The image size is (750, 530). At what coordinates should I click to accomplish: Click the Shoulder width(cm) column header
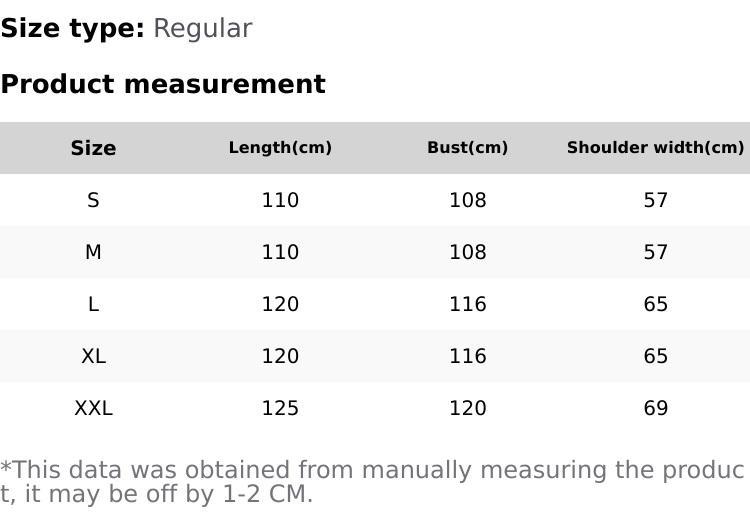pyautogui.click(x=655, y=148)
